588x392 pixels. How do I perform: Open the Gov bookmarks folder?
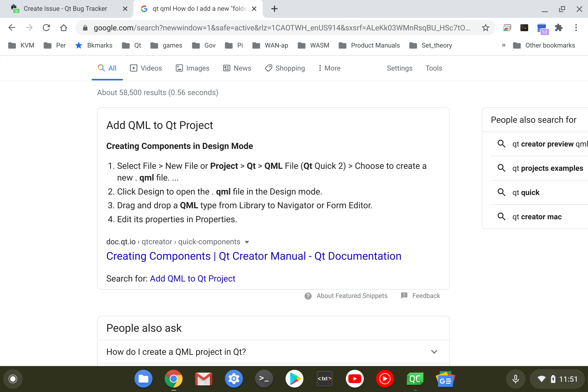(x=204, y=45)
